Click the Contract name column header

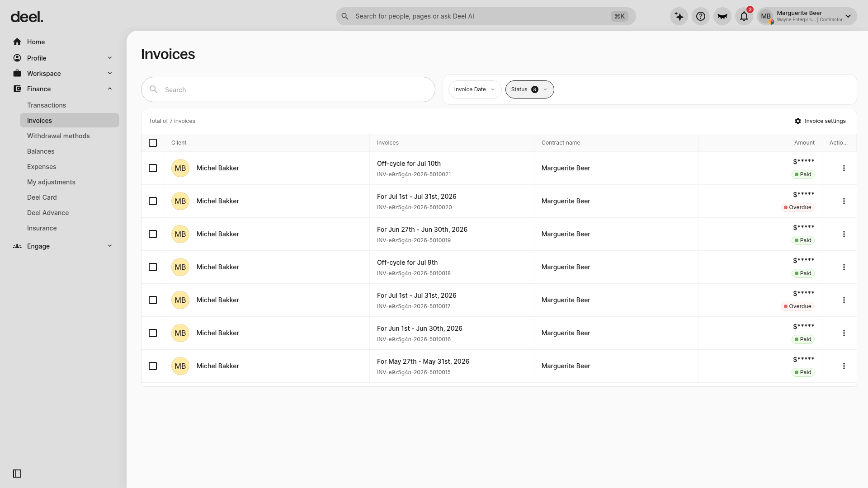point(561,143)
